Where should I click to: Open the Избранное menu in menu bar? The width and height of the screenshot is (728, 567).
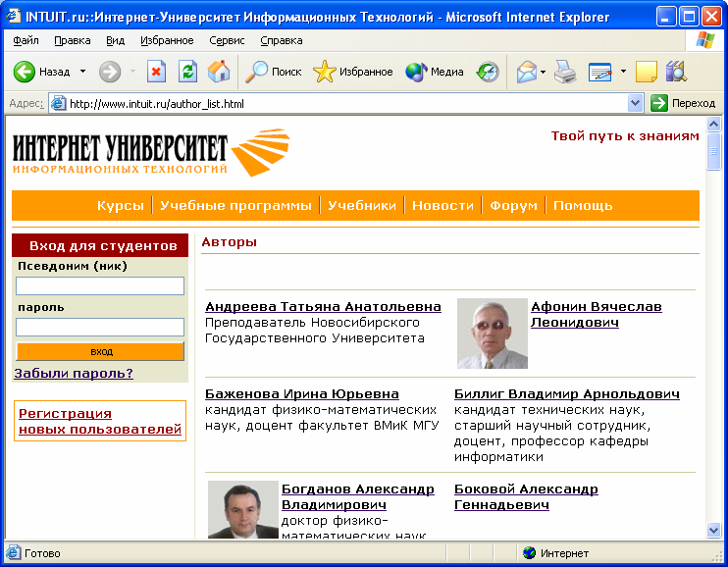167,40
